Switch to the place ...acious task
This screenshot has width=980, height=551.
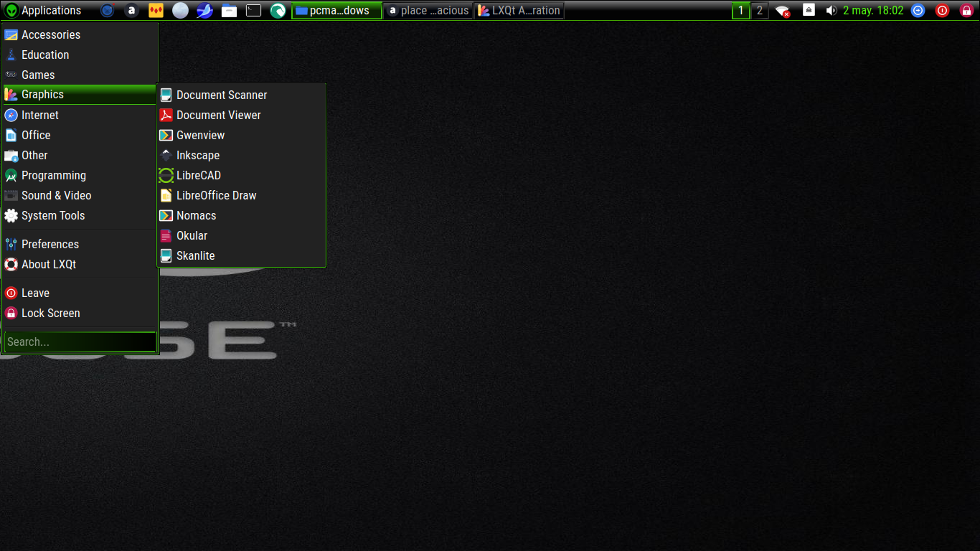[x=428, y=11]
